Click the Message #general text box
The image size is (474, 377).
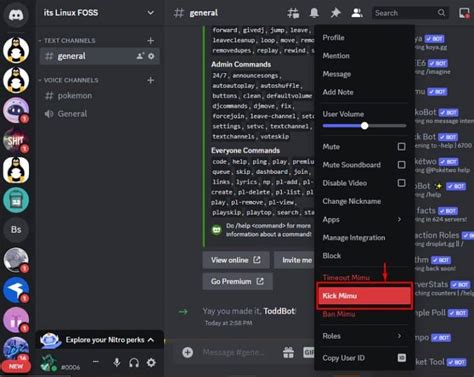233,352
